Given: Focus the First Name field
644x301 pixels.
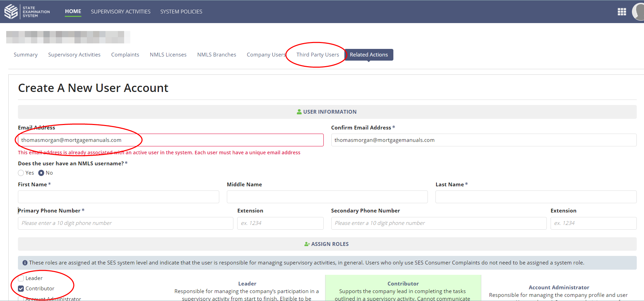Looking at the screenshot, I should (x=119, y=197).
